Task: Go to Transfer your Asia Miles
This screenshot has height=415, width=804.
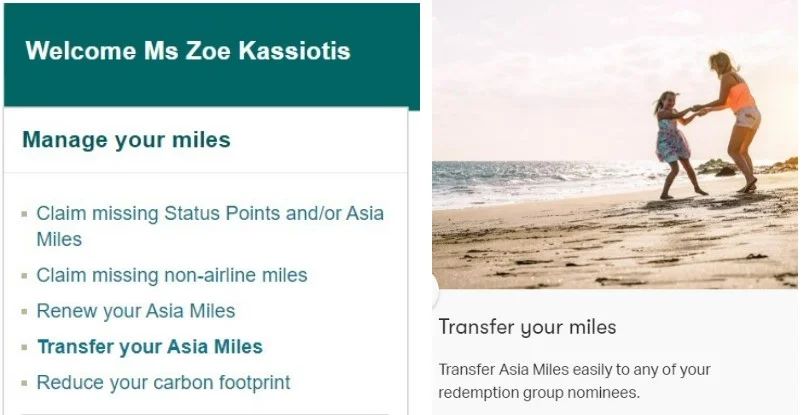Action: [149, 348]
